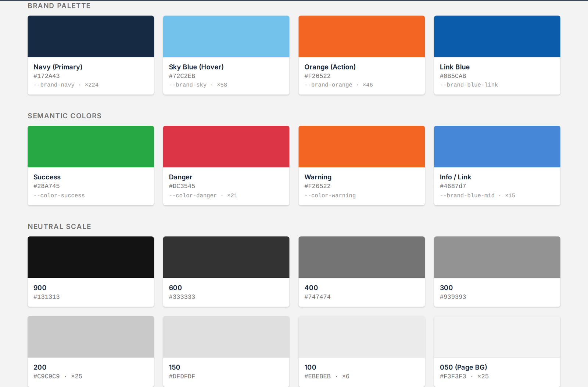The image size is (588, 387).
Task: Select the hex value #747474
Action: [x=318, y=297]
